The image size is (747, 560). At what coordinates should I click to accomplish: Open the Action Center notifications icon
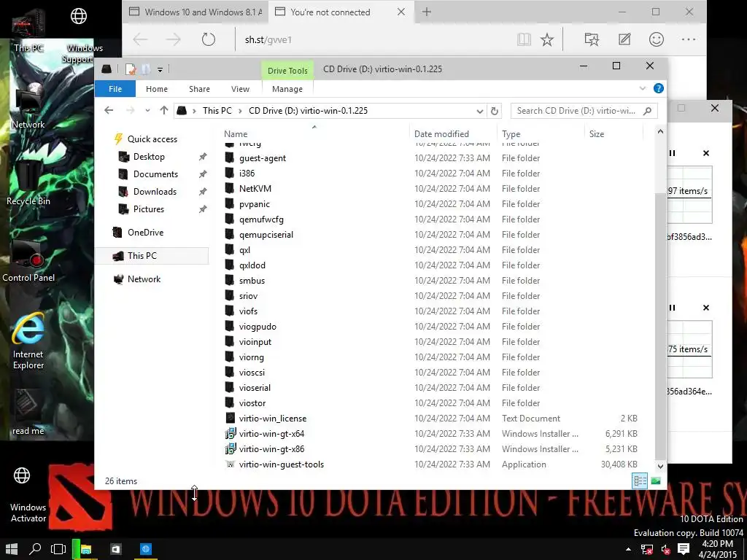[684, 550]
